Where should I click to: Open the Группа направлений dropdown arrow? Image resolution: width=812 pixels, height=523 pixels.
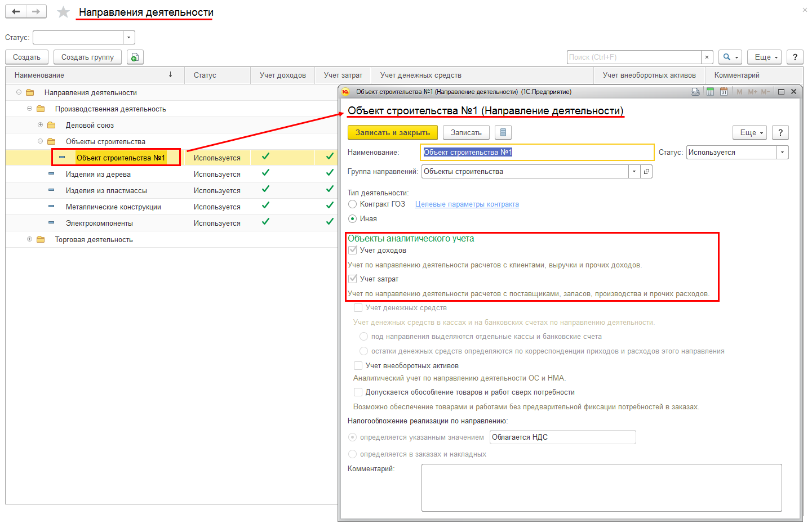coord(634,172)
